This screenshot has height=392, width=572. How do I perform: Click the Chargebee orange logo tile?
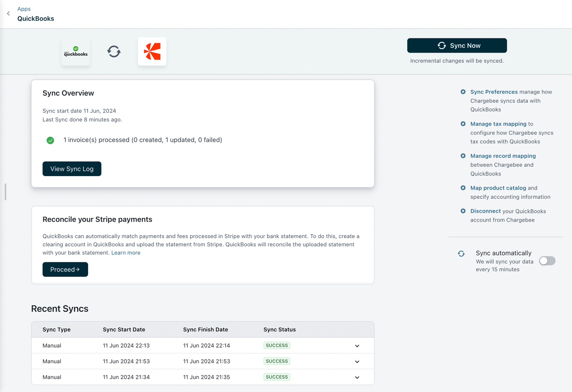(152, 52)
